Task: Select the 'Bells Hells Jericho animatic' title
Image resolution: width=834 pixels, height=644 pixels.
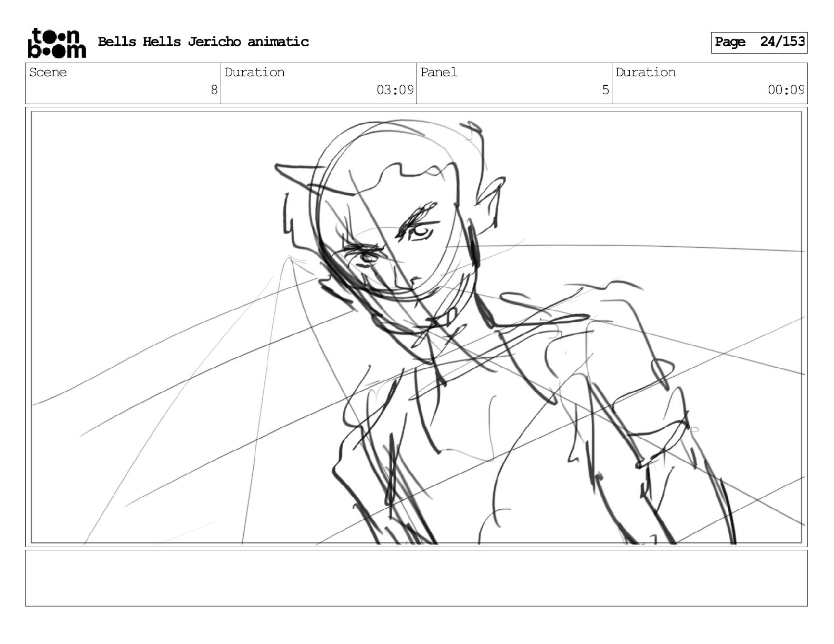Action: click(x=203, y=42)
